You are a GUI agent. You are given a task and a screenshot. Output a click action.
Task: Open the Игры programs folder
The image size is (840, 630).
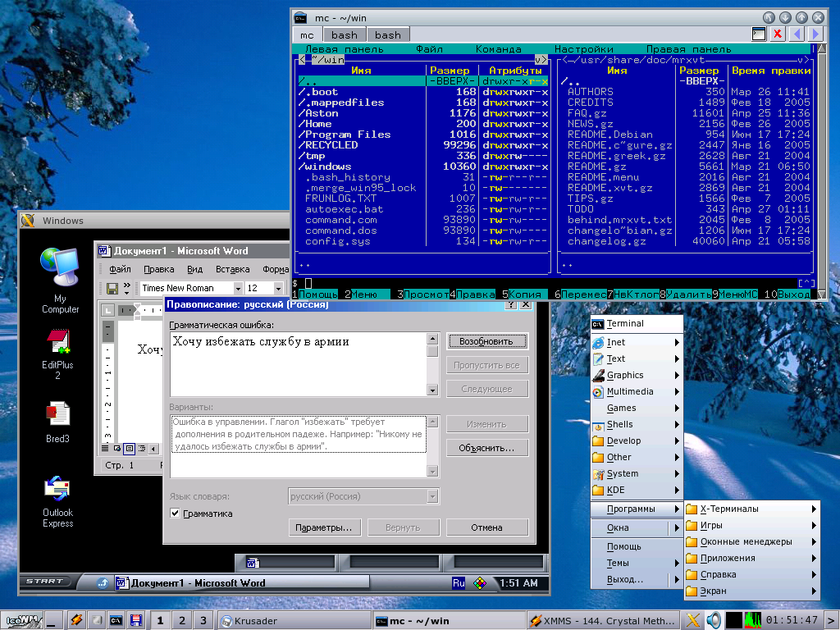pyautogui.click(x=751, y=526)
